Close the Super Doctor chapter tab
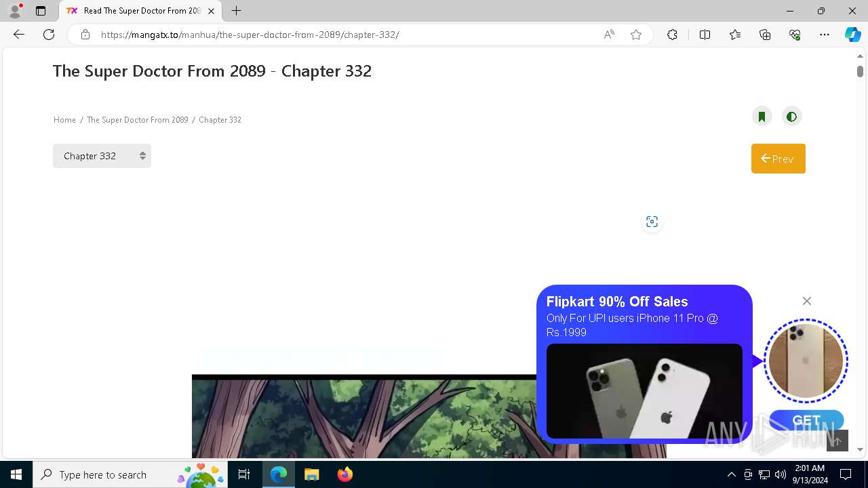The width and height of the screenshot is (868, 488). pos(211,11)
